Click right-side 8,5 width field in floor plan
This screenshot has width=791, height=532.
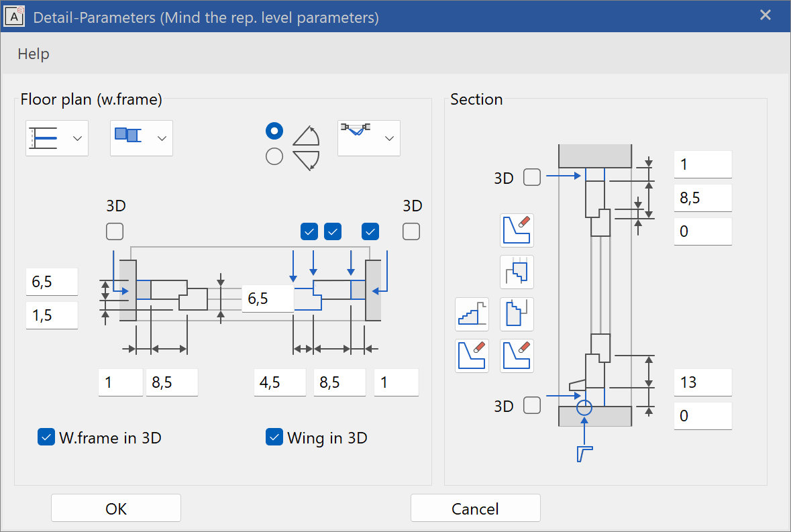pyautogui.click(x=339, y=382)
